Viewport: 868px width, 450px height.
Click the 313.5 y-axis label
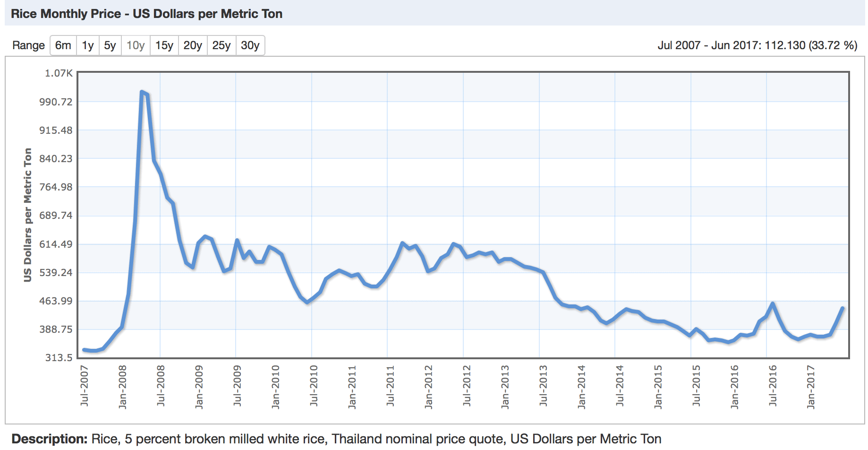coord(59,358)
